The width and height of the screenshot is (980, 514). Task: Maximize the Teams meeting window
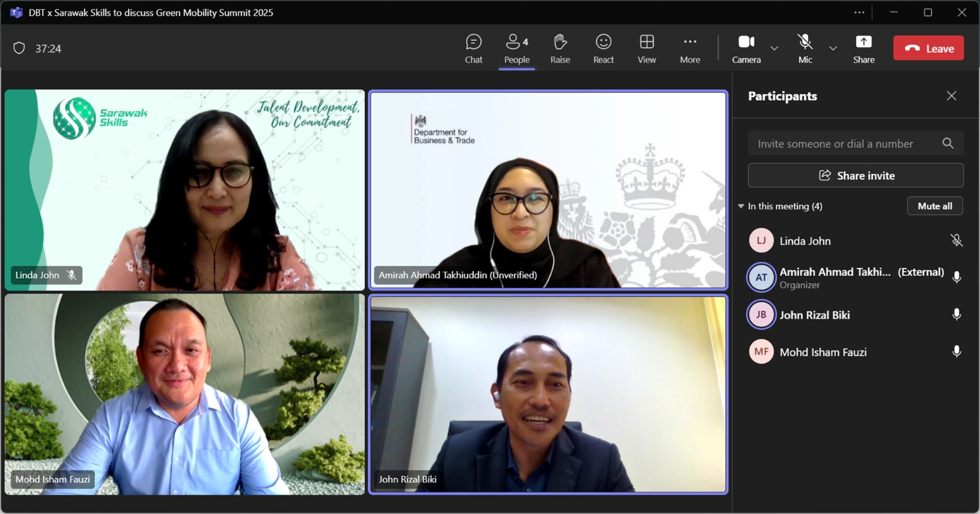tap(928, 12)
